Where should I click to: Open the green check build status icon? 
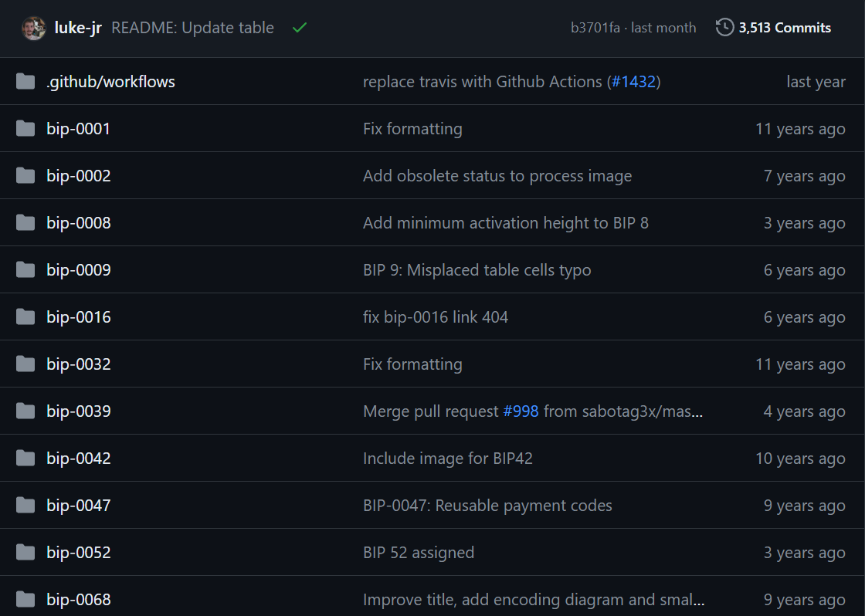pos(300,28)
